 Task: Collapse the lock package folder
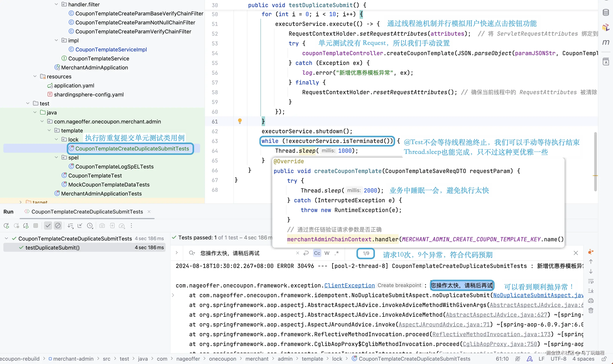point(56,139)
